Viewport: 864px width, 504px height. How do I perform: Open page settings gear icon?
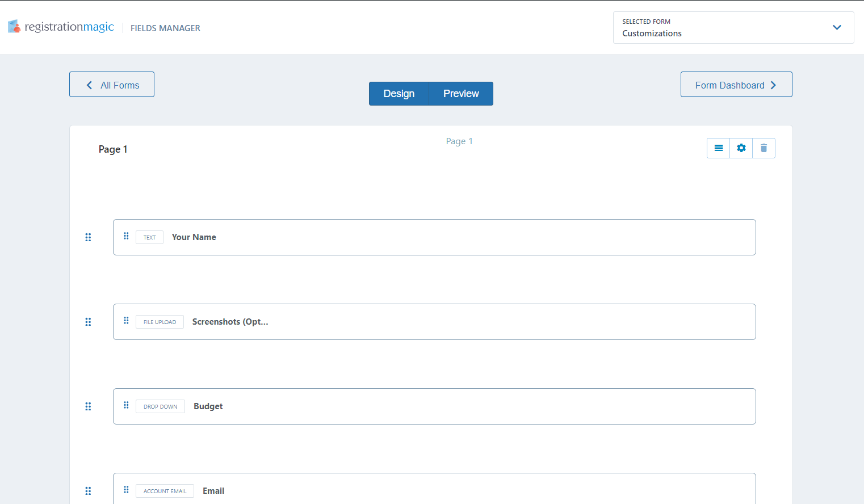[x=741, y=148]
